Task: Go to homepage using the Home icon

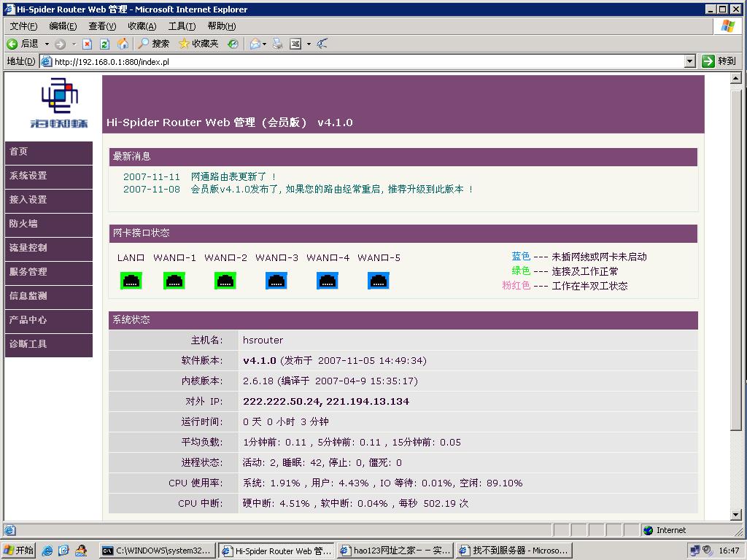Action: pyautogui.click(x=123, y=44)
